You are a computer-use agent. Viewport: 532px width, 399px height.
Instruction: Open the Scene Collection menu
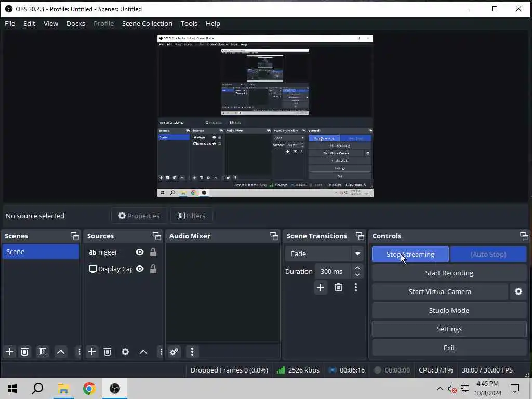(x=147, y=23)
